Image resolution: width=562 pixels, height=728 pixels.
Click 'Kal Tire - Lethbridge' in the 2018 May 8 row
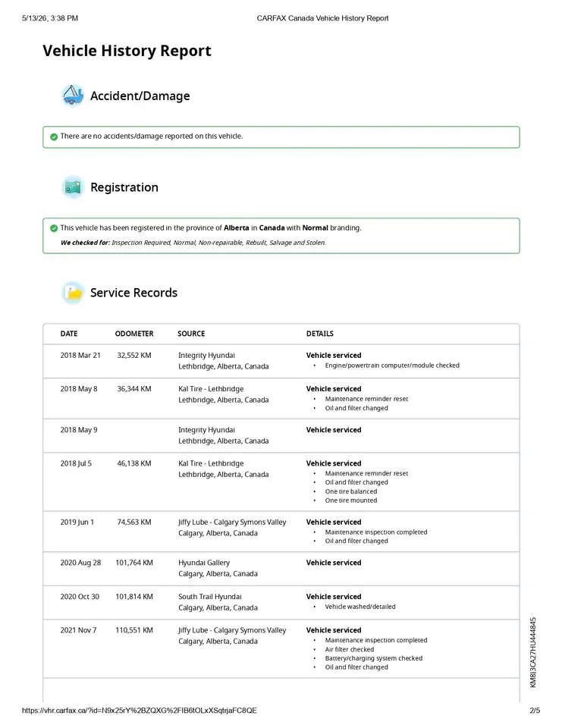211,388
